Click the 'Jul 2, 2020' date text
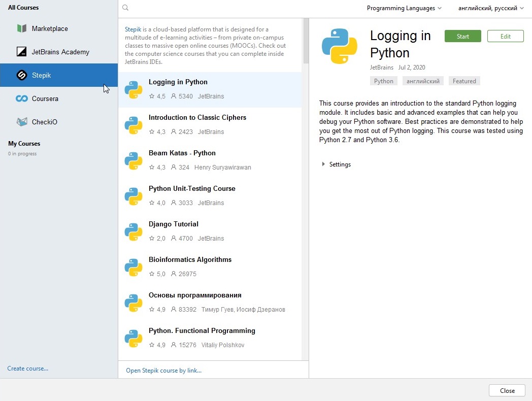Image resolution: width=532 pixels, height=401 pixels. [x=412, y=67]
